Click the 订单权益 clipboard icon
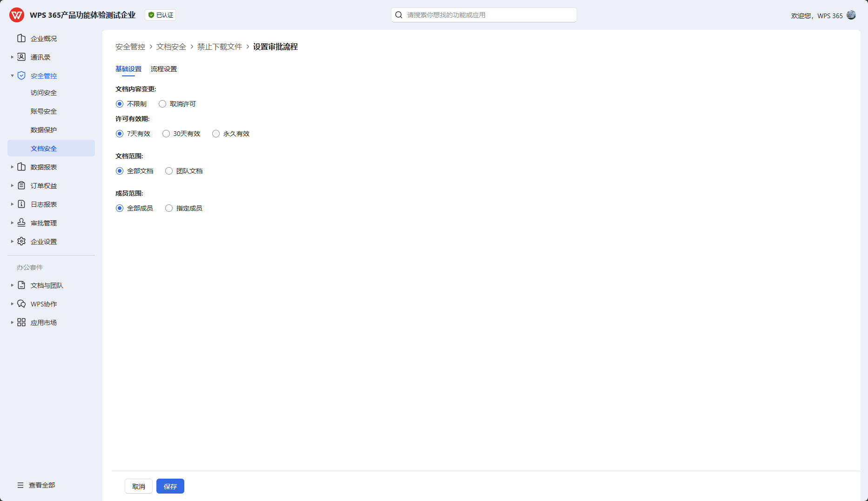 [x=21, y=185]
